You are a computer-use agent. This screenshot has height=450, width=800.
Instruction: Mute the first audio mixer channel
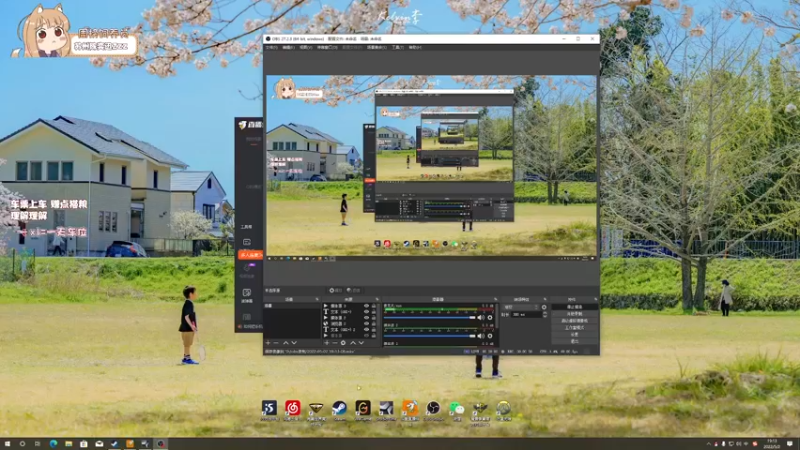tap(481, 317)
